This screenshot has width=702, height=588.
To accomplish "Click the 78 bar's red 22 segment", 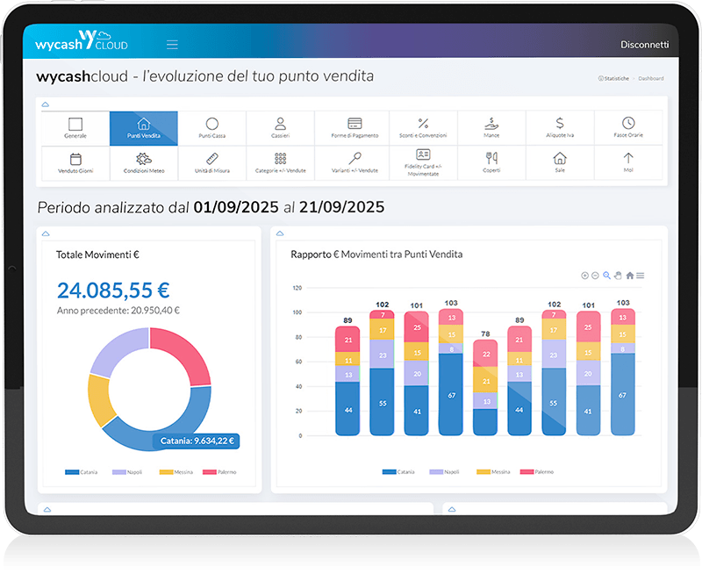I will coord(485,354).
